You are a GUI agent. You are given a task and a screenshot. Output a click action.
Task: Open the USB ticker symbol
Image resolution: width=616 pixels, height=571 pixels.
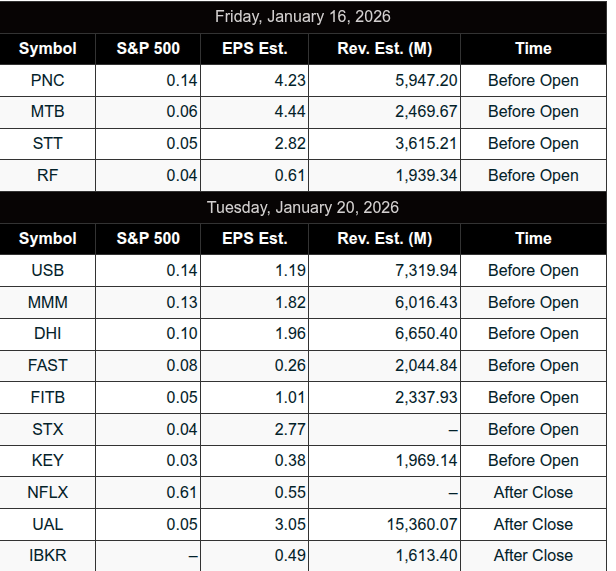(47, 271)
